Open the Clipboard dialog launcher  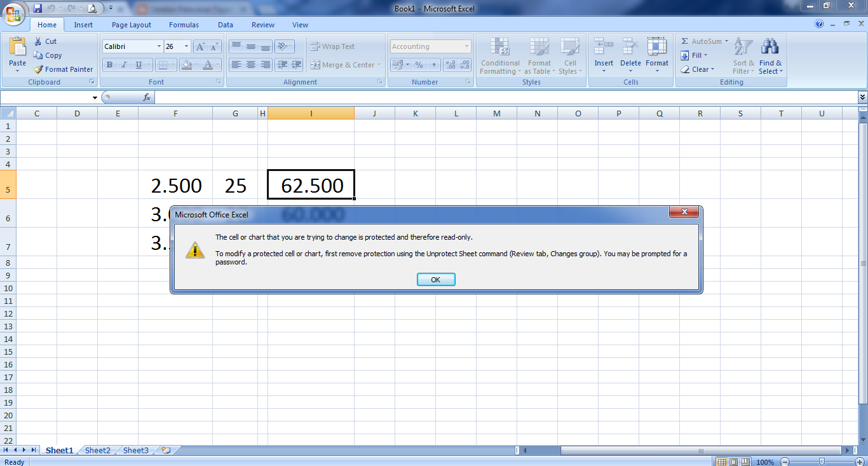[92, 82]
